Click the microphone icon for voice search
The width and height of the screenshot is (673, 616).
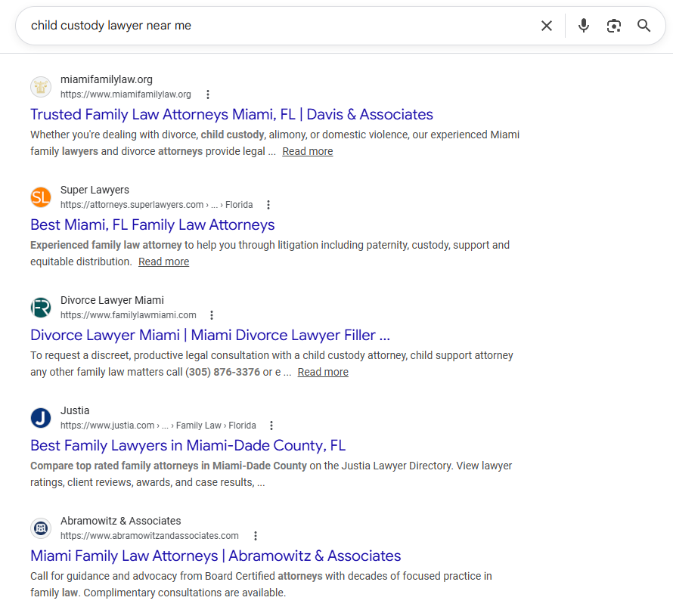click(583, 25)
